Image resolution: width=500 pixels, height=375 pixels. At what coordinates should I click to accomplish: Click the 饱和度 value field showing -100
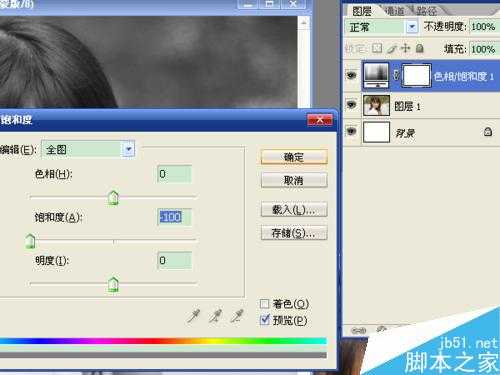pos(174,217)
